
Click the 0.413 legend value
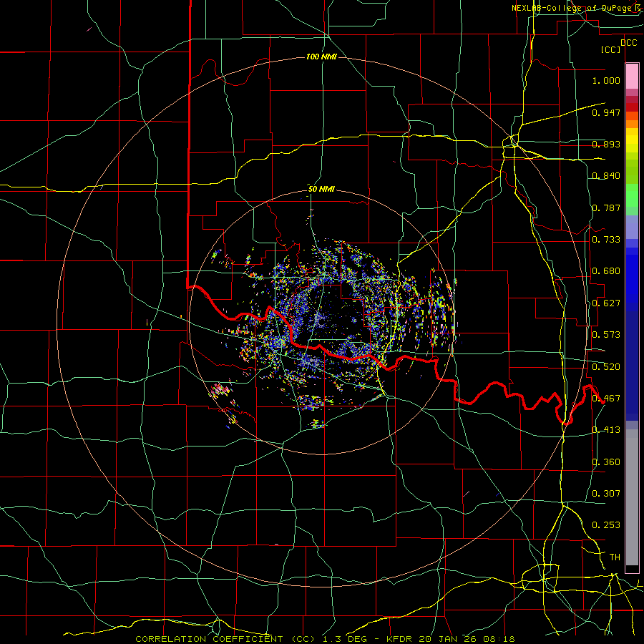(x=606, y=430)
